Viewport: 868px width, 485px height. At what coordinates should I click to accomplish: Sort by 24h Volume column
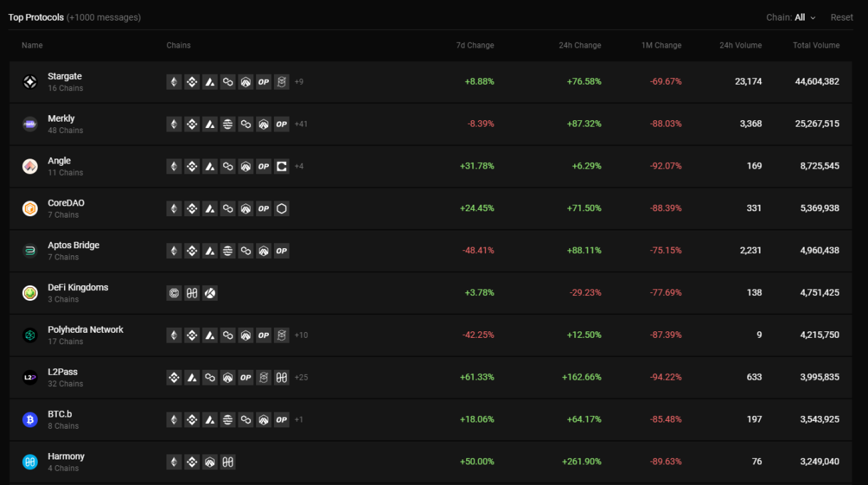coord(740,46)
